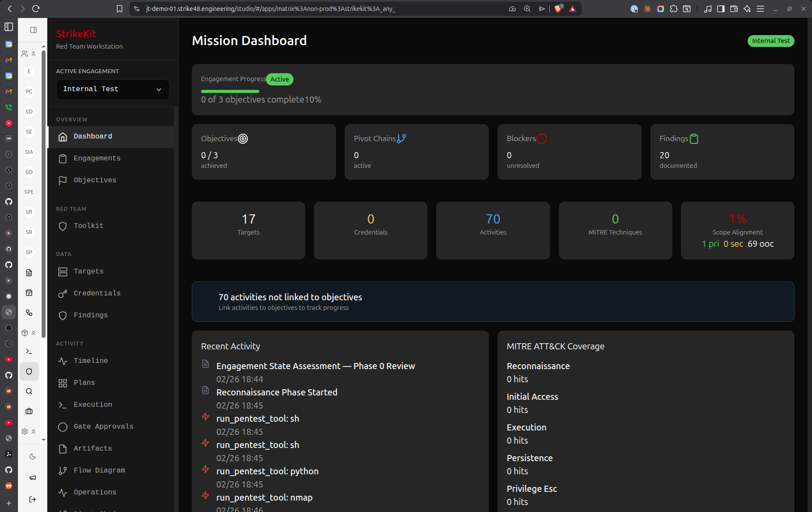Bookmark this page in the browser
Viewport: 812px width, 512px height.
pyautogui.click(x=120, y=9)
